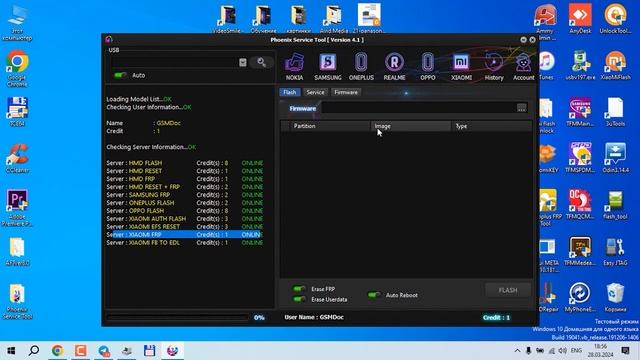Open the Google Chrome desktop shortcut
Screen dimensions: 640x360
(17, 68)
